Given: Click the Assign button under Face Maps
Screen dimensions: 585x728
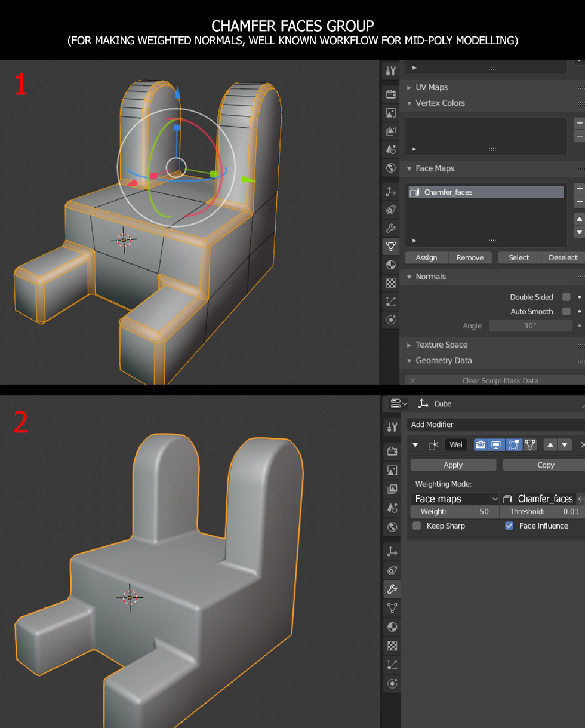Looking at the screenshot, I should (x=426, y=258).
